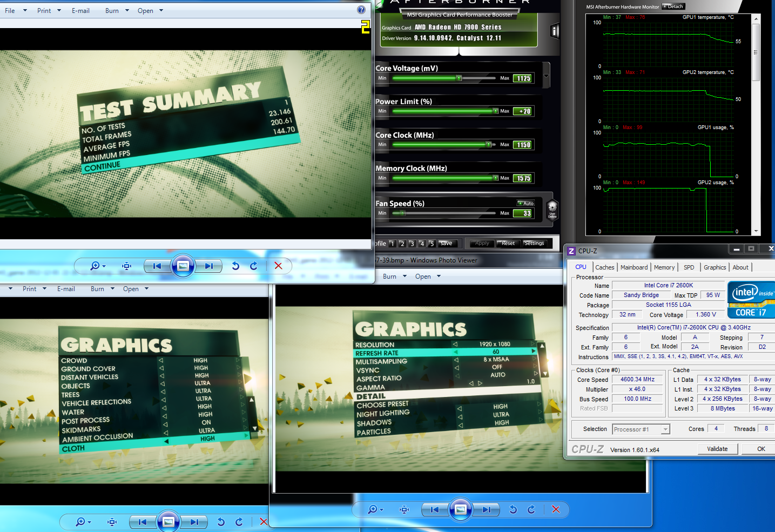Image resolution: width=775 pixels, height=532 pixels.
Task: Toggle Auto fan speed in Afterburner
Action: tap(525, 204)
